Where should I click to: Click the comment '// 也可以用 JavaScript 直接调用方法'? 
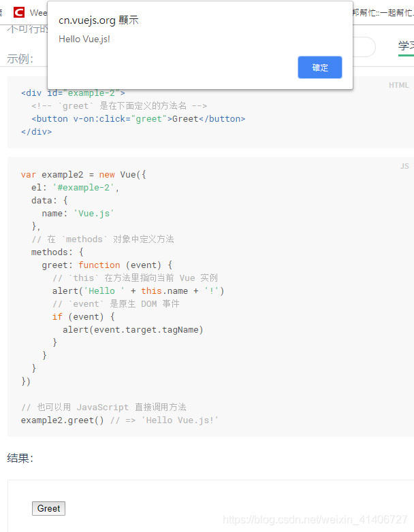103,407
